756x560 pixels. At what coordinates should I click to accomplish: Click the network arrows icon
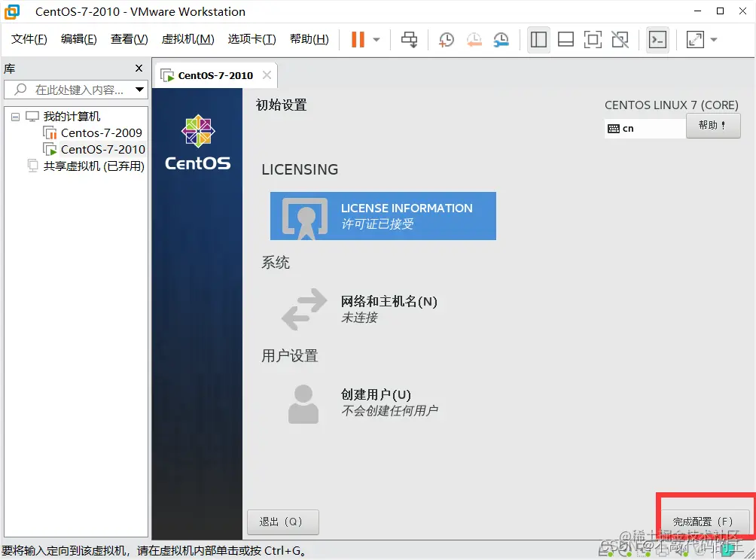coord(304,309)
